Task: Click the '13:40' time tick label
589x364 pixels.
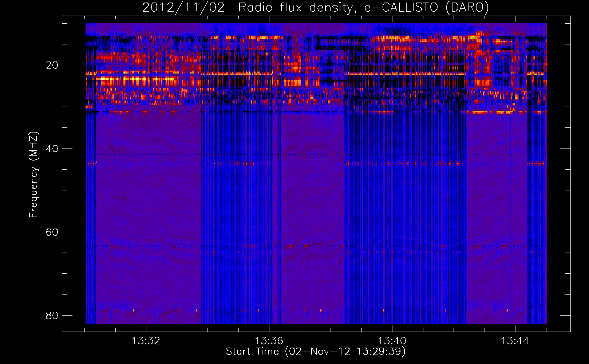Action: tap(392, 341)
